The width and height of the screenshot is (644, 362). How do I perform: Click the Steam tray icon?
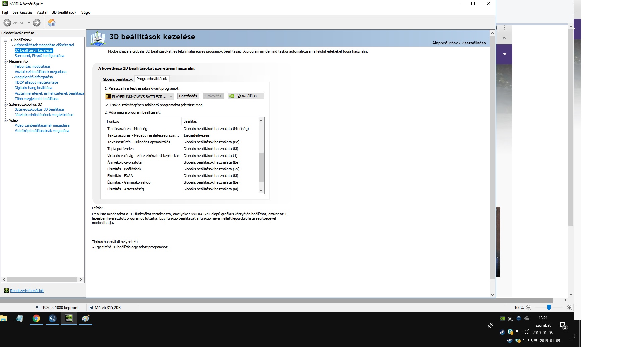502,332
